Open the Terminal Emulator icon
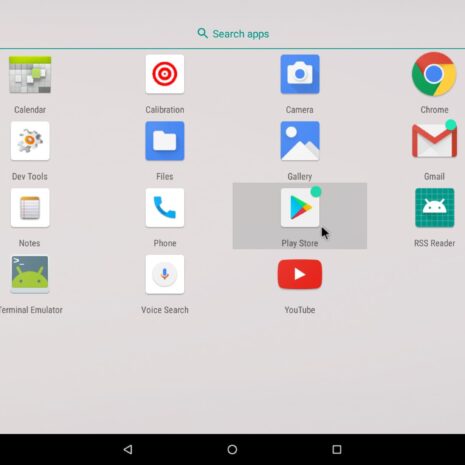465x465 pixels. coord(30,274)
